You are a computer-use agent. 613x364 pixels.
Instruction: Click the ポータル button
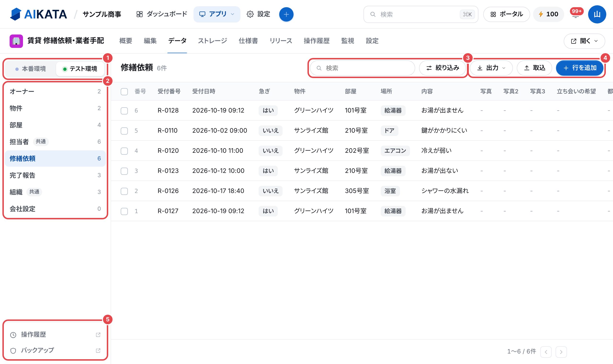click(x=506, y=14)
